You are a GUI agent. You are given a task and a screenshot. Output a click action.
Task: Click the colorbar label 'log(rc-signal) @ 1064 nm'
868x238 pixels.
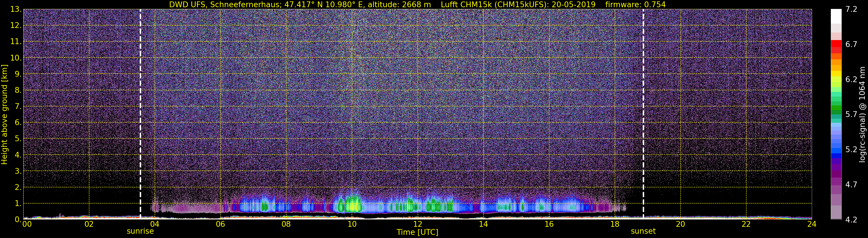(862, 114)
